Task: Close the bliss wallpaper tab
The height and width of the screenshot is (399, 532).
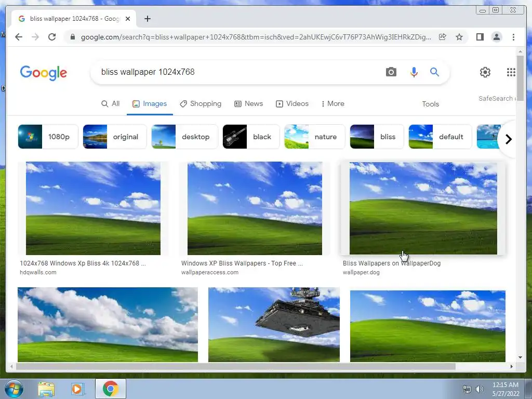Action: click(x=128, y=19)
